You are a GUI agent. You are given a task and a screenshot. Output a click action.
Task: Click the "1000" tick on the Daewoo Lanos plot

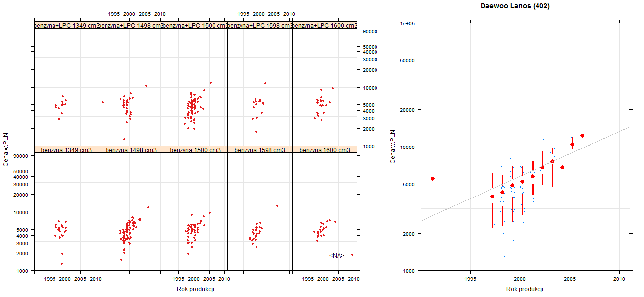click(409, 271)
